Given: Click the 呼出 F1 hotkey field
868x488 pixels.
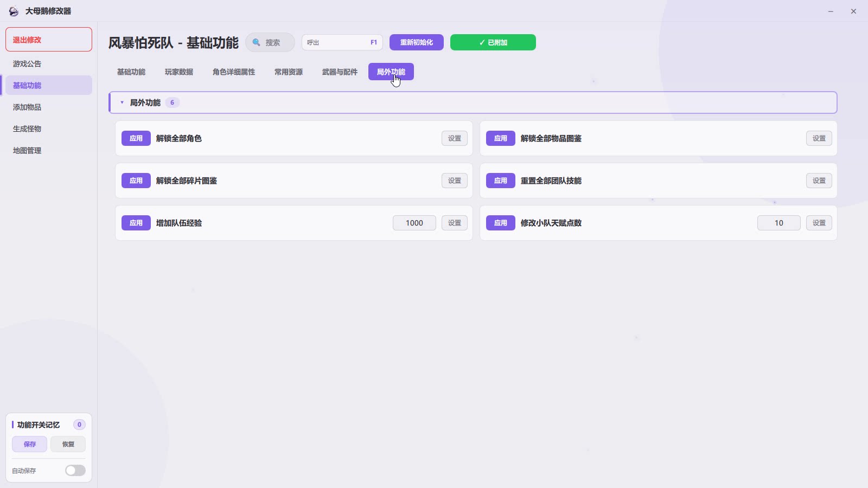Looking at the screenshot, I should pyautogui.click(x=342, y=42).
